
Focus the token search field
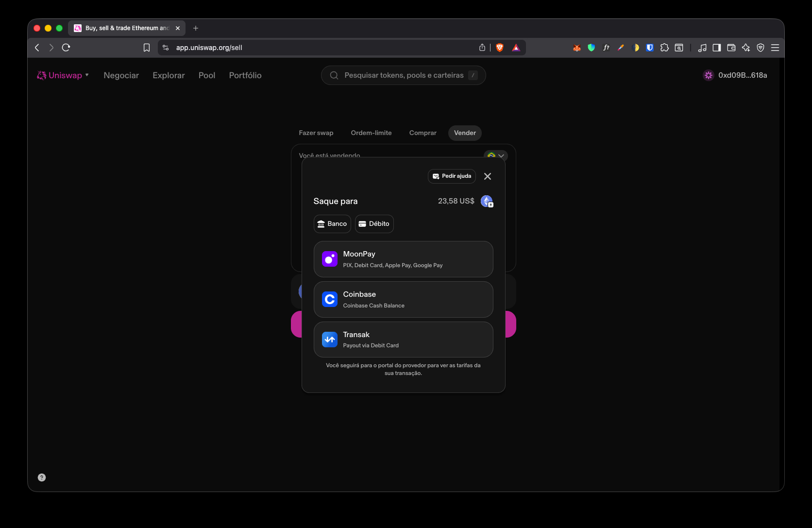[404, 75]
